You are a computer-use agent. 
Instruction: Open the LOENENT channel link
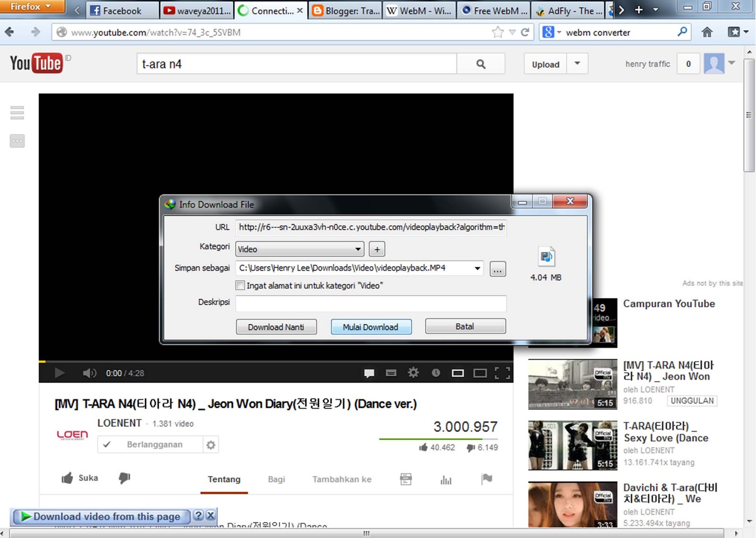(x=119, y=423)
